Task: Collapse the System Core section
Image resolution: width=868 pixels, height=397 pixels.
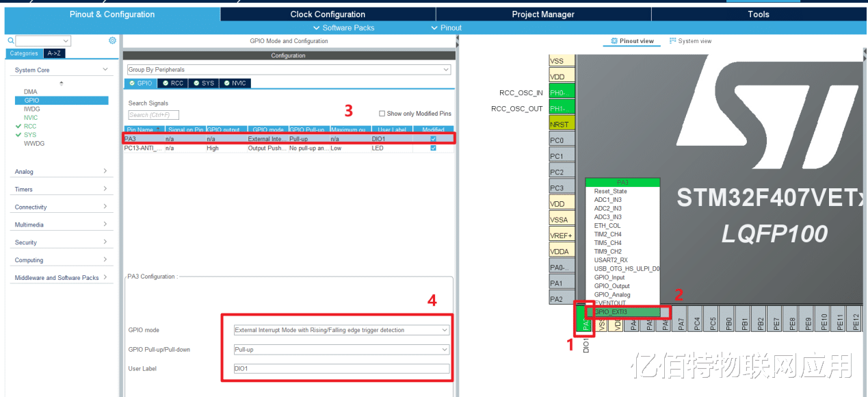Action: click(105, 70)
